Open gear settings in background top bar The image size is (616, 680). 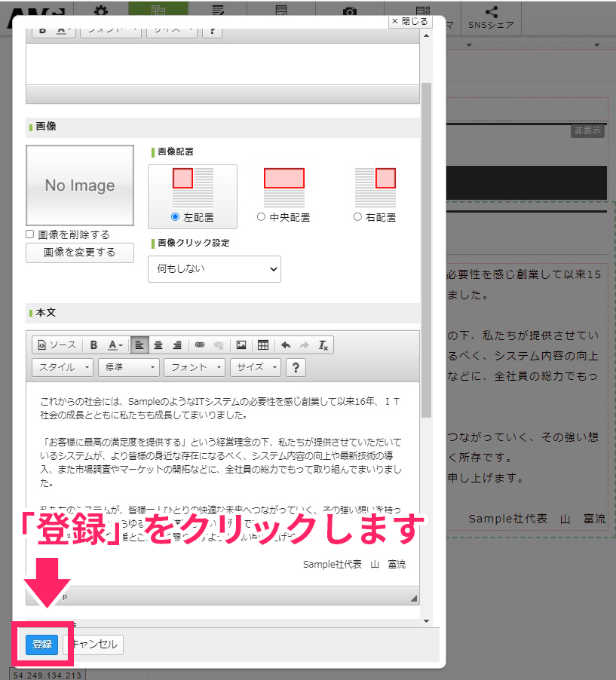[x=101, y=11]
